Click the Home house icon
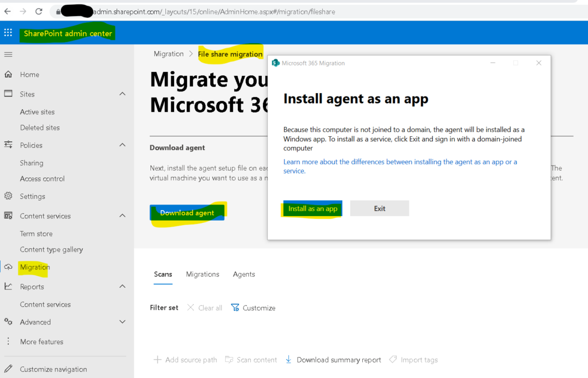The height and width of the screenshot is (378, 588). pos(8,74)
